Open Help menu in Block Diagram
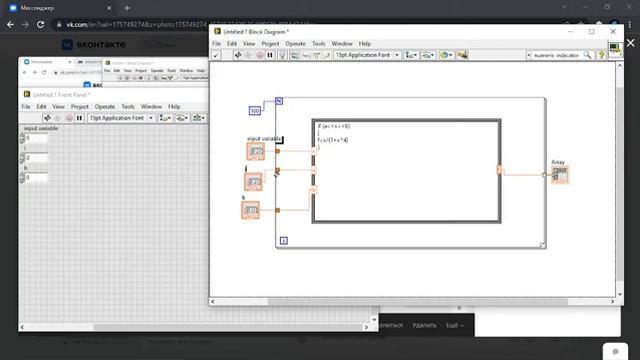This screenshot has height=360, width=640. pos(365,44)
